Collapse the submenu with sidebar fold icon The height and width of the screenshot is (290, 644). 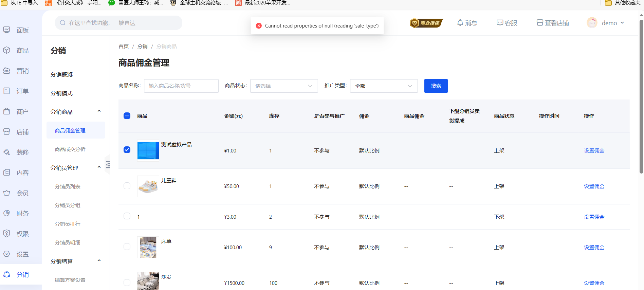[108, 165]
